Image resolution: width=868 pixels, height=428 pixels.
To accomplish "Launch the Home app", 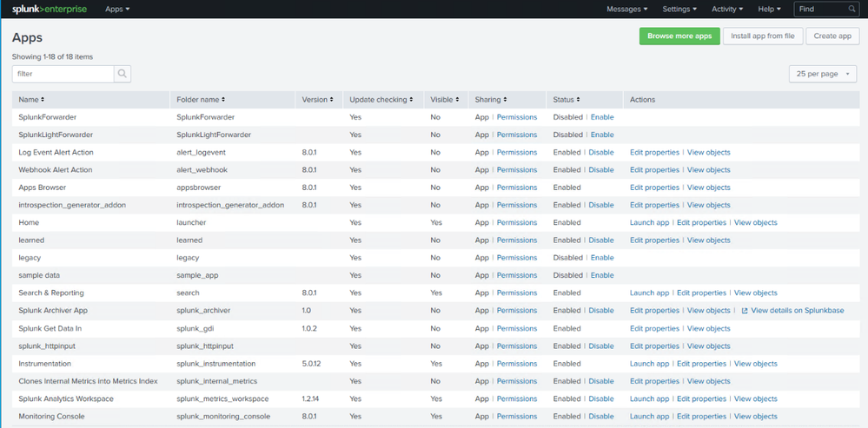I will 649,223.
